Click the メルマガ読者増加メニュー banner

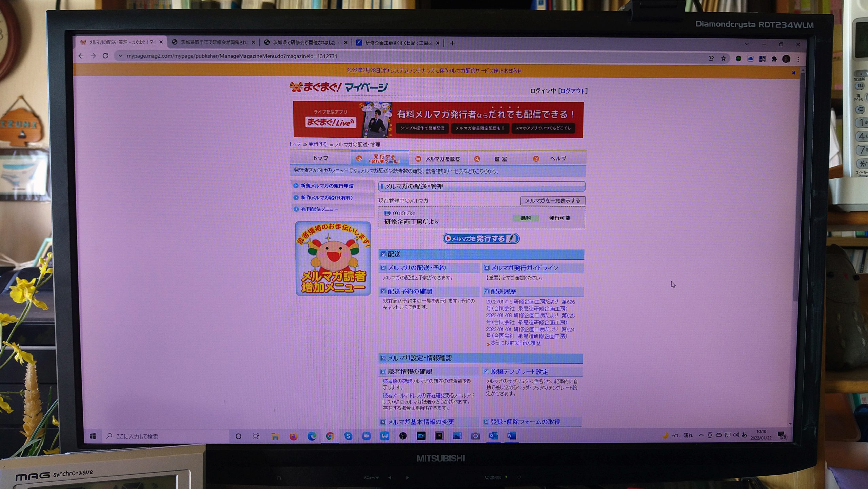333,258
